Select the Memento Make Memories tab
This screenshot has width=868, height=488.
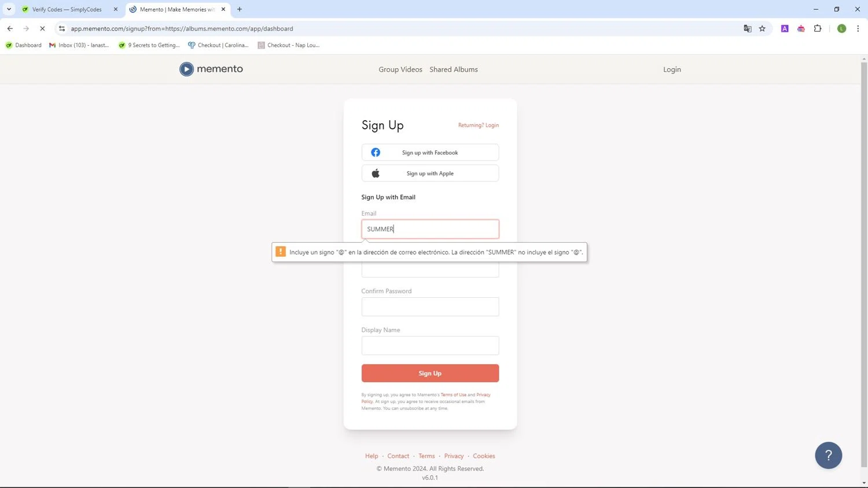click(177, 9)
